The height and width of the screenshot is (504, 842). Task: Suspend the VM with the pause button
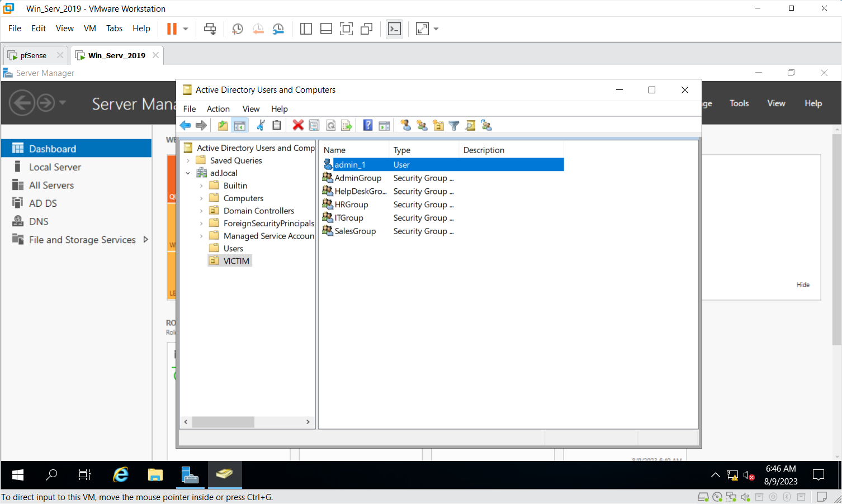pyautogui.click(x=172, y=28)
